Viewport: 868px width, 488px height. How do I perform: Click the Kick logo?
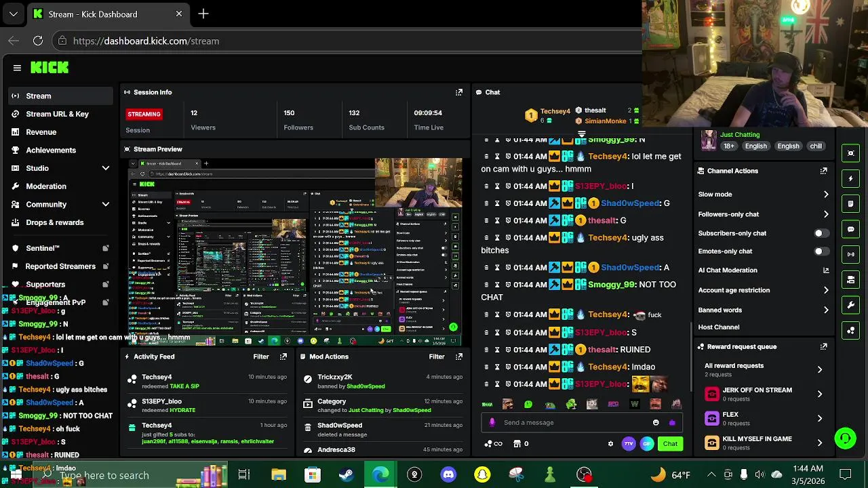50,67
